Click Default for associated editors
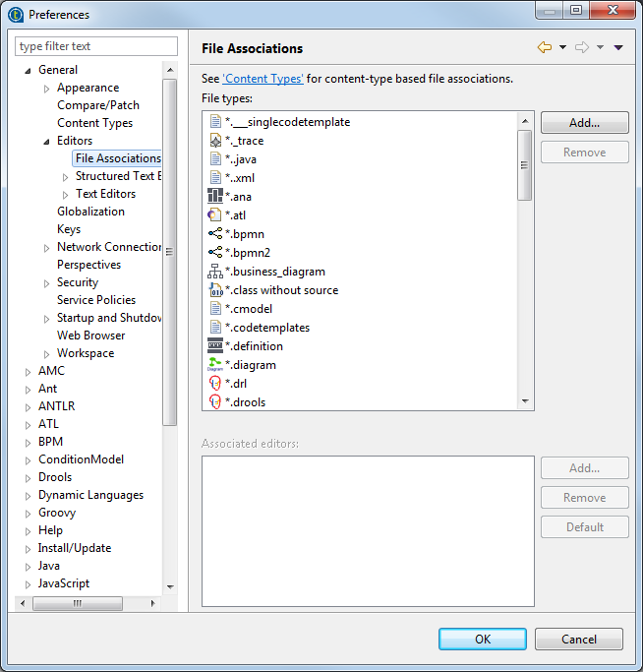 (584, 526)
